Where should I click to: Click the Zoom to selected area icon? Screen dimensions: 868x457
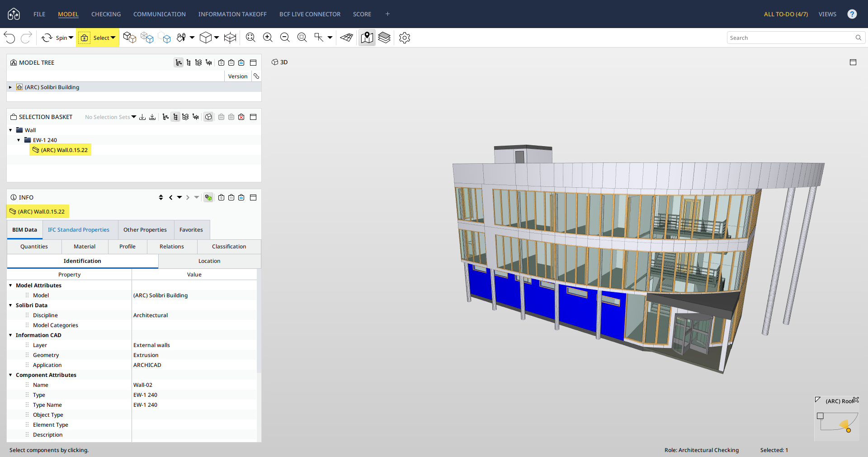302,38
